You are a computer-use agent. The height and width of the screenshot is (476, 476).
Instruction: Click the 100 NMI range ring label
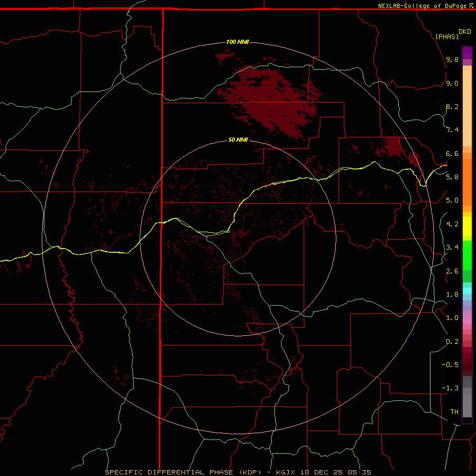[237, 42]
